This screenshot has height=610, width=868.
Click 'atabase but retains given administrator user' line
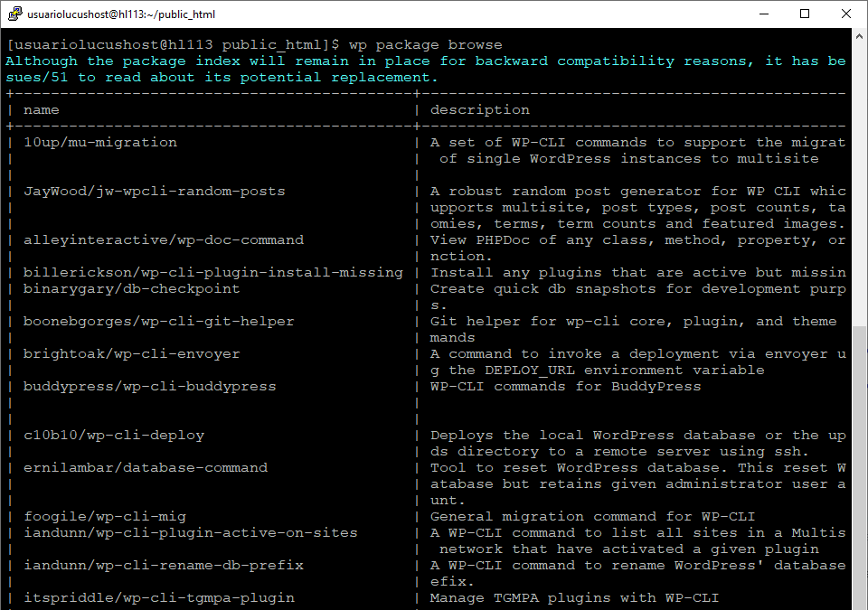pos(638,484)
